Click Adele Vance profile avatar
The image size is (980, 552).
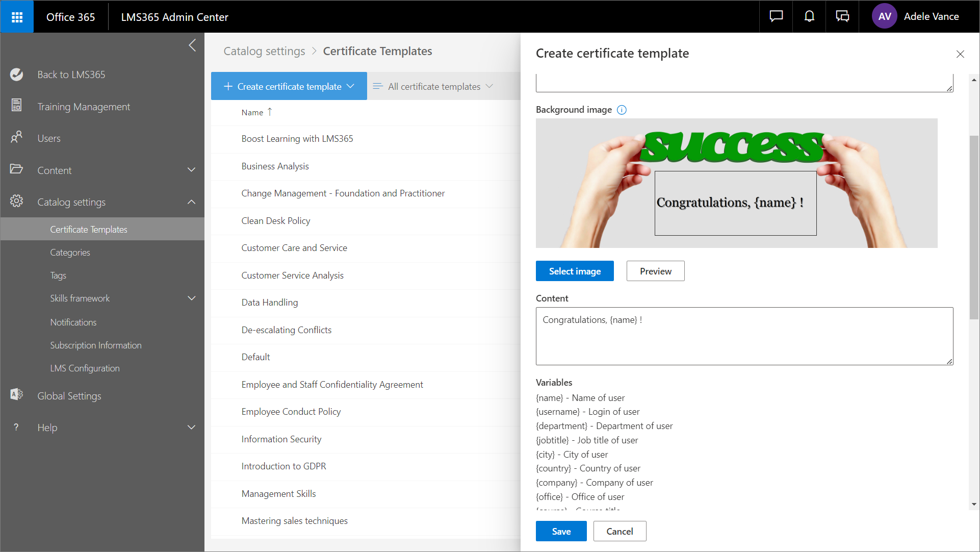pos(884,17)
